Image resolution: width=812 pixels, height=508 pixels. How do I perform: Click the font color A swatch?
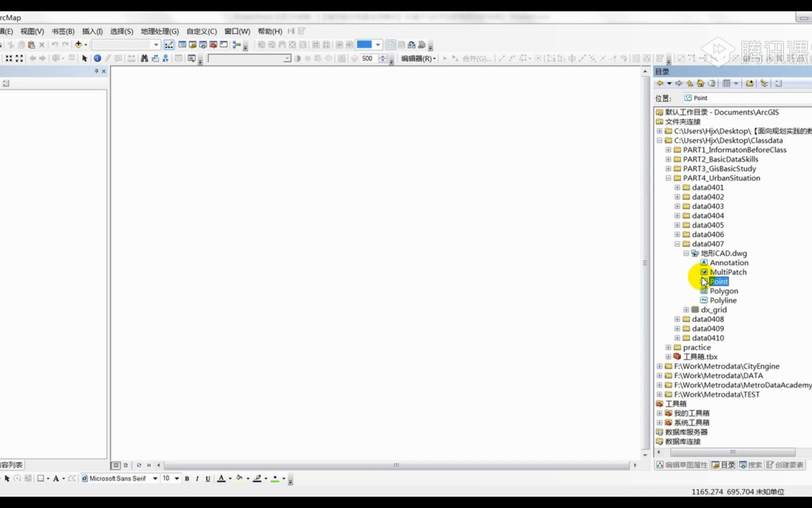click(221, 478)
